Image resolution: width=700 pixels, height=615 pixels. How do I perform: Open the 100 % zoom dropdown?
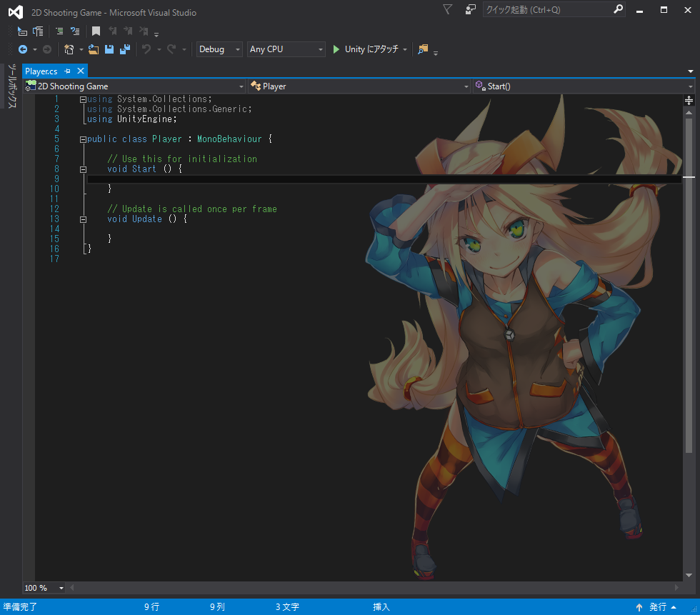tap(44, 588)
